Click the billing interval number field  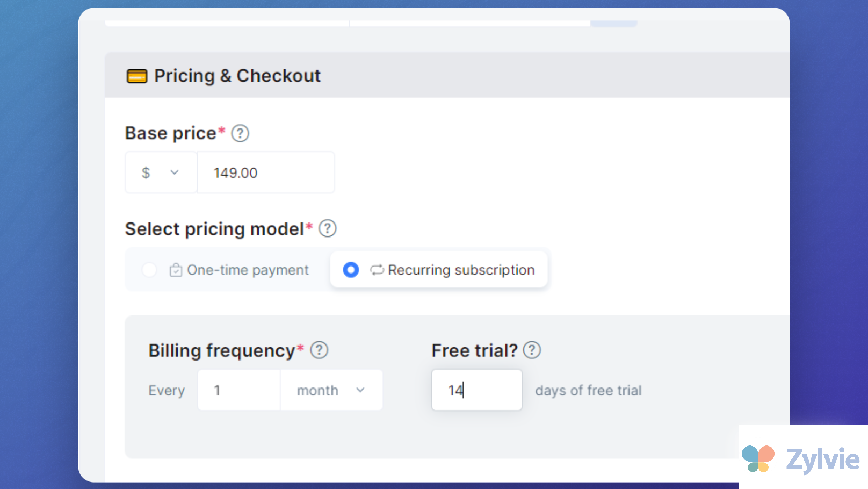239,390
